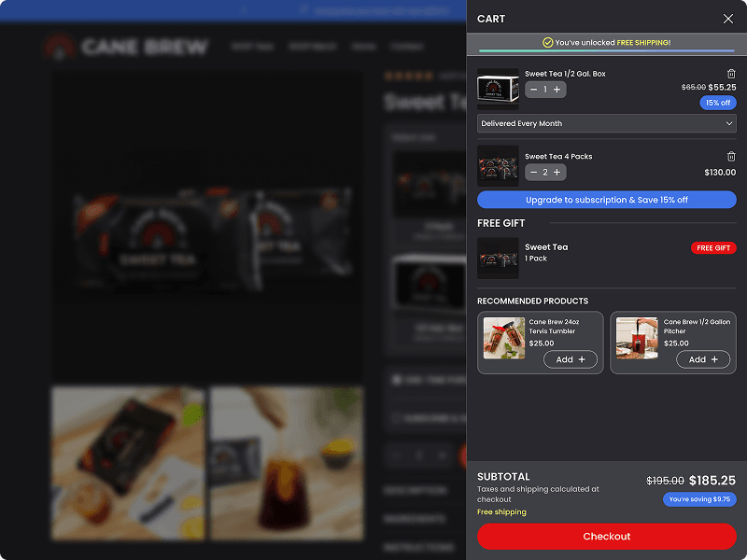Click the red FREE GIFT badge
The image size is (747, 560).
pyautogui.click(x=713, y=247)
